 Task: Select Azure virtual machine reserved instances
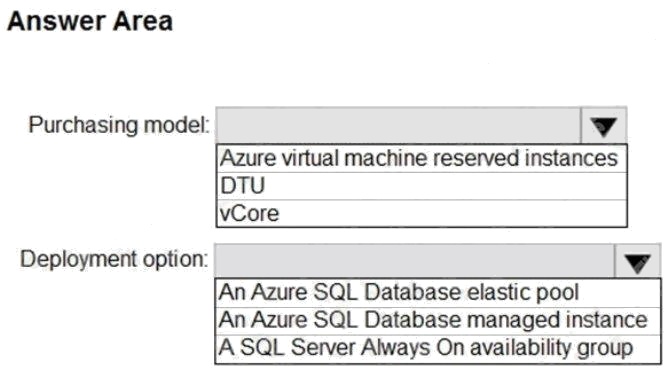[x=422, y=159]
